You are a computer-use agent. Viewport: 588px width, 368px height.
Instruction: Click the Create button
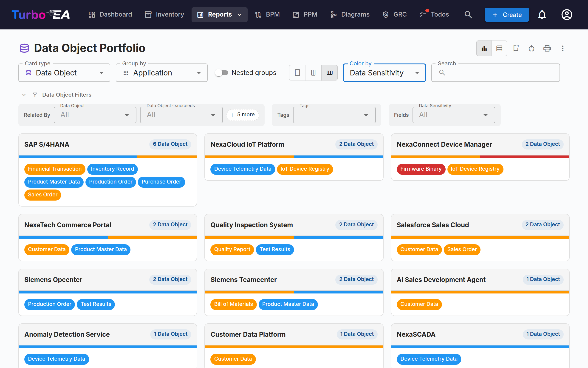tap(507, 14)
